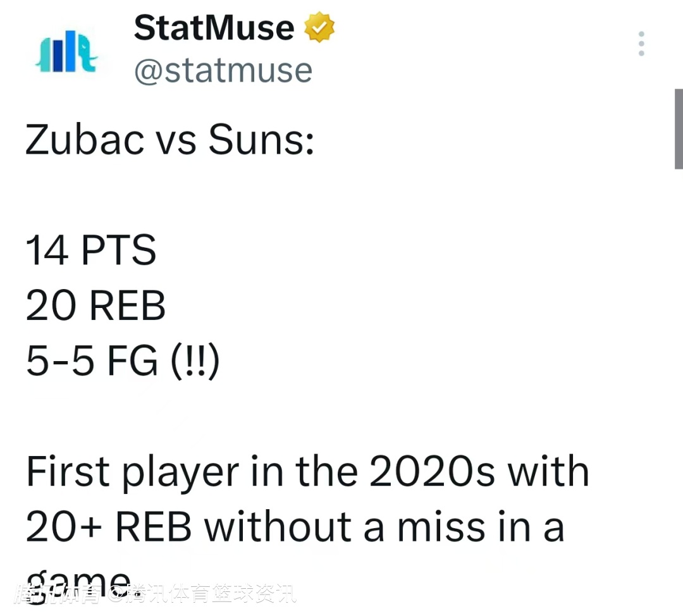Click the word Suns in the tweet

point(260,140)
